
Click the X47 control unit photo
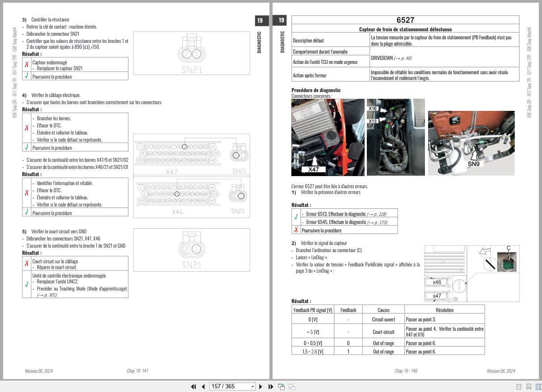pyautogui.click(x=327, y=137)
